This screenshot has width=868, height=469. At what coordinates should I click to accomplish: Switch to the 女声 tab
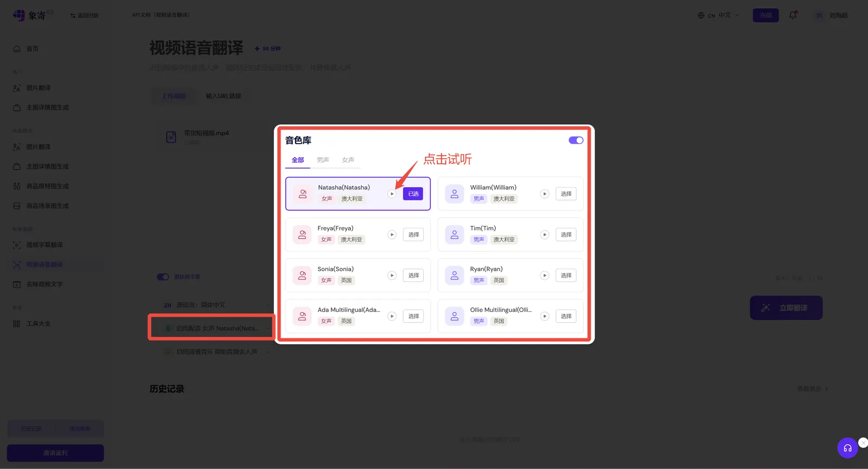348,160
